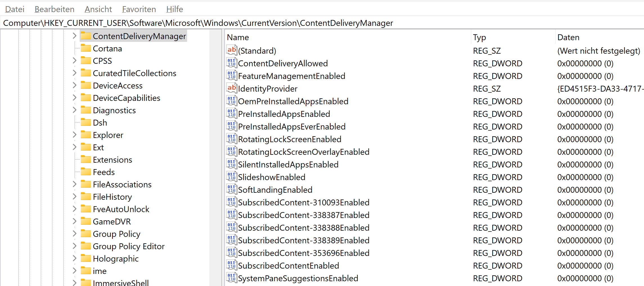Expand the Holographic key
Image resolution: width=644 pixels, height=286 pixels.
click(x=75, y=258)
